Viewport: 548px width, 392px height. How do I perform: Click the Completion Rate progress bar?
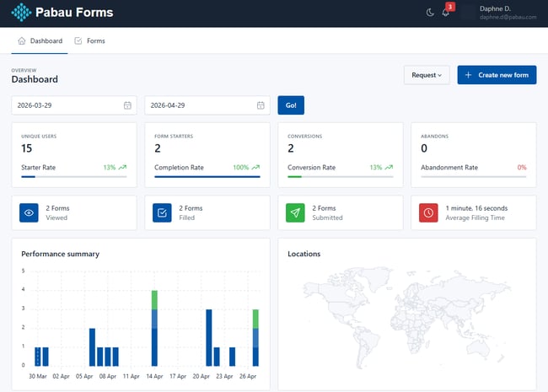(207, 177)
